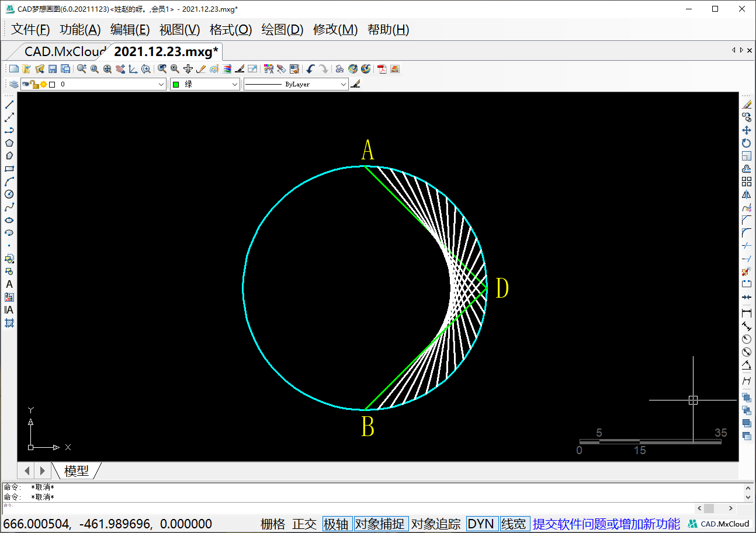Click the Export to PDF icon
756x533 pixels.
(x=382, y=69)
